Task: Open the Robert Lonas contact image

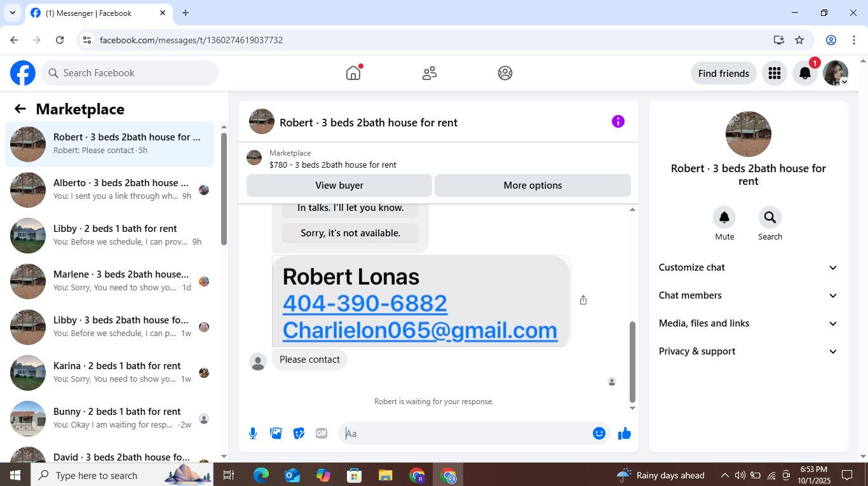Action: point(421,301)
